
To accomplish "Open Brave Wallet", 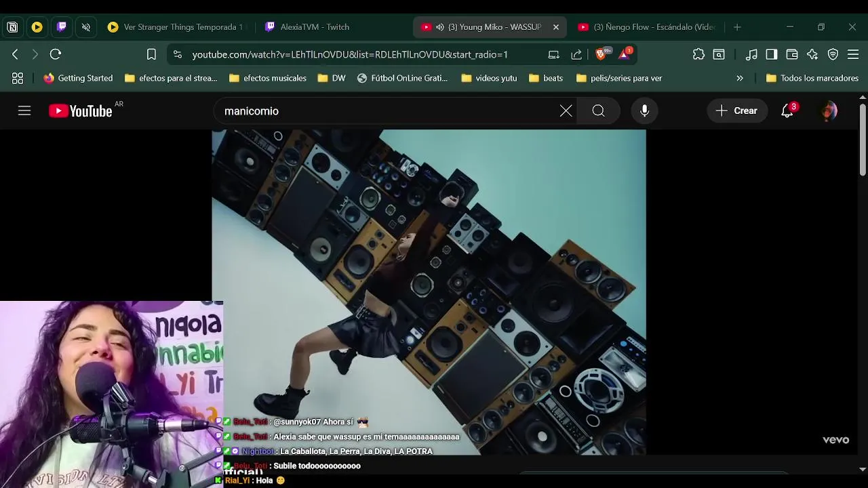I will tap(792, 54).
